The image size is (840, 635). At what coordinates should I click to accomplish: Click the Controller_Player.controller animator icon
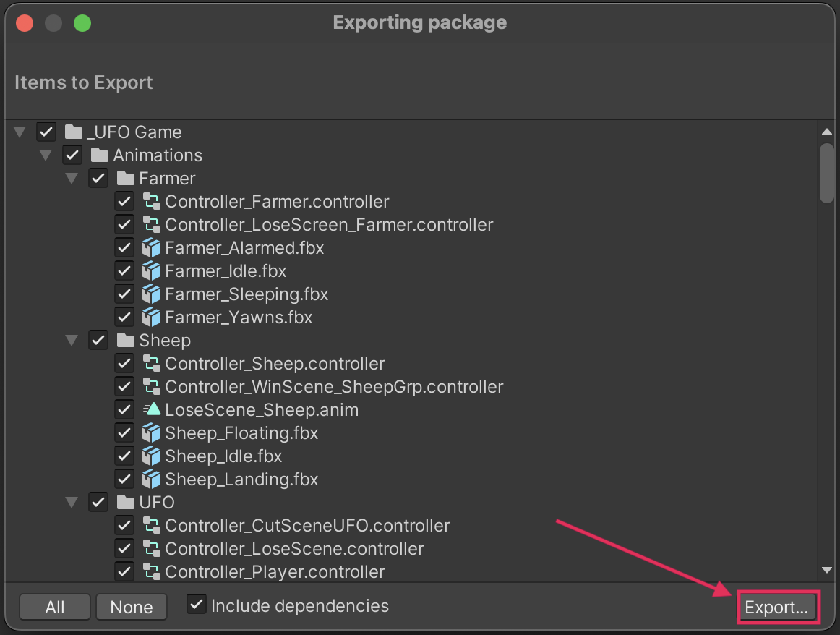pos(151,571)
